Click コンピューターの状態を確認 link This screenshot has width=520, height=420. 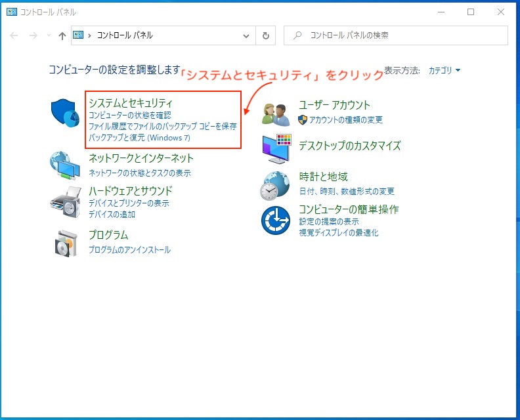pyautogui.click(x=130, y=115)
